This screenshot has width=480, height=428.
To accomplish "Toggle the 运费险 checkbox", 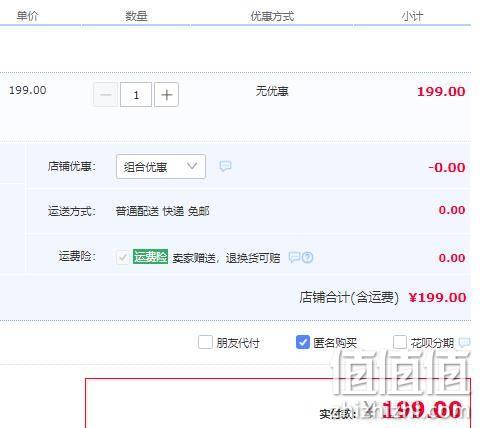I will click(123, 257).
